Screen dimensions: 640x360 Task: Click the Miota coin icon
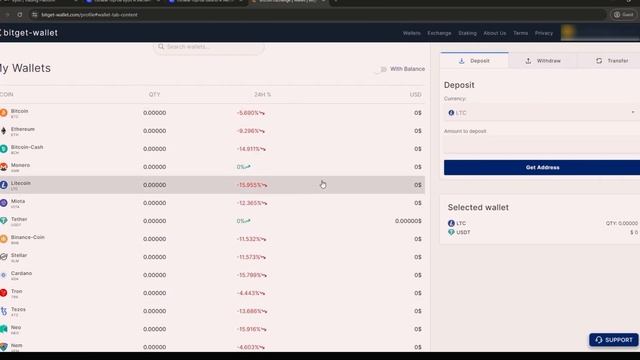3,203
